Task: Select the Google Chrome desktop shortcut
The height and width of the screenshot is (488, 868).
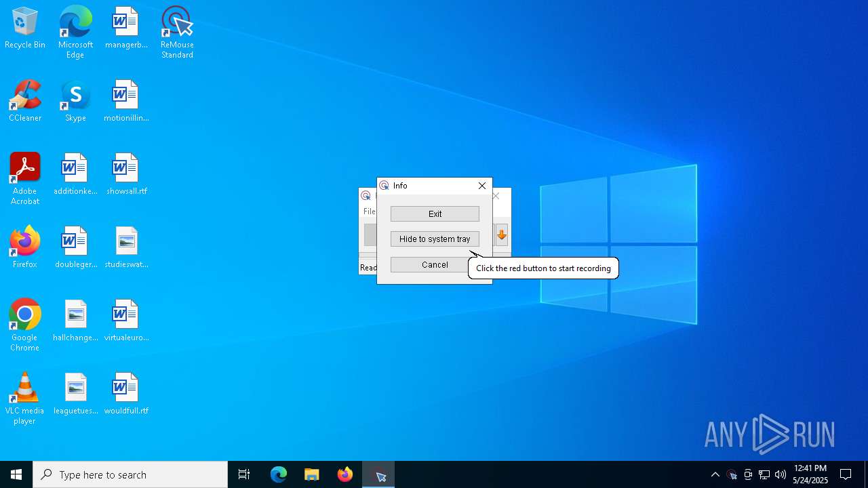Action: 25,325
